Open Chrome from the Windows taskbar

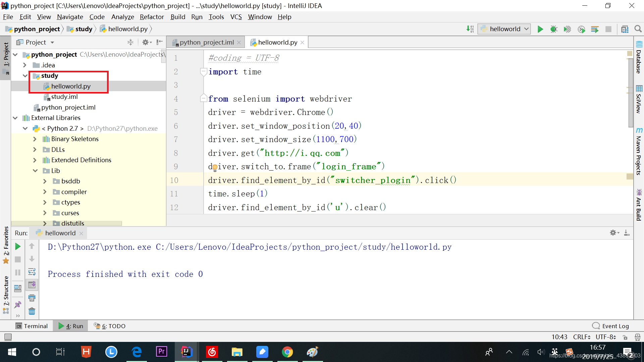tap(287, 352)
